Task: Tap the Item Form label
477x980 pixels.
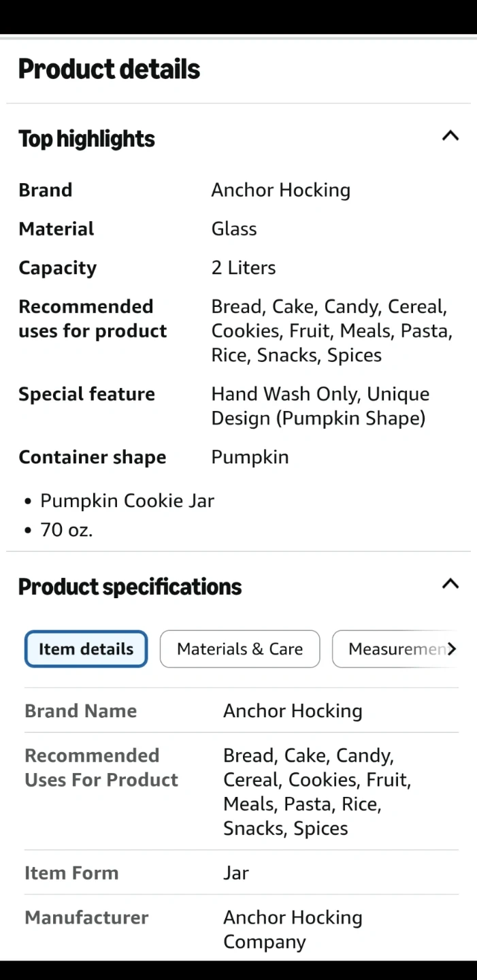Action: pyautogui.click(x=71, y=873)
